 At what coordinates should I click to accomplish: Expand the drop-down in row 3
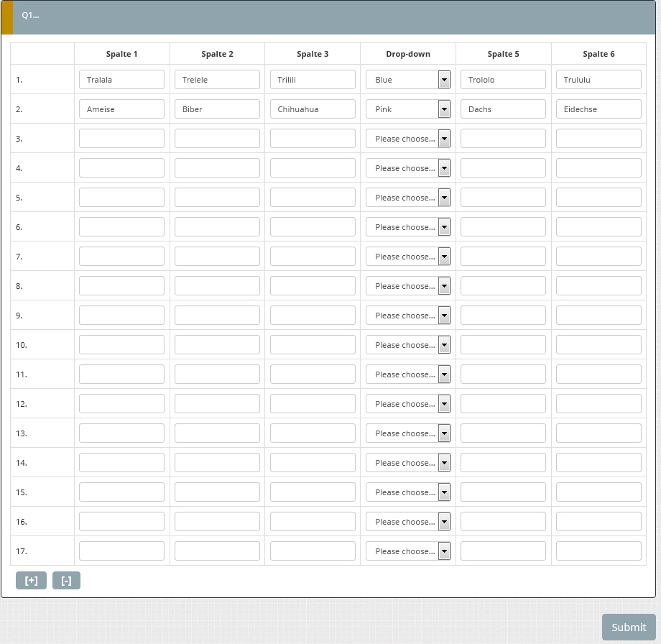pyautogui.click(x=408, y=139)
